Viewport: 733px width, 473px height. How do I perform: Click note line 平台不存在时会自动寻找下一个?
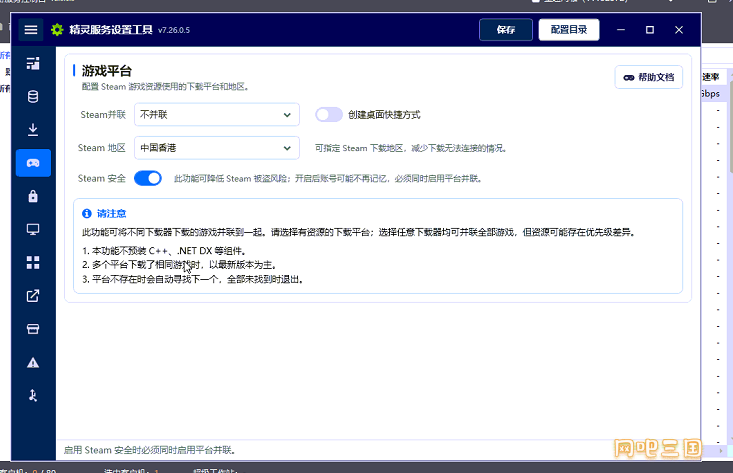pyautogui.click(x=193, y=280)
